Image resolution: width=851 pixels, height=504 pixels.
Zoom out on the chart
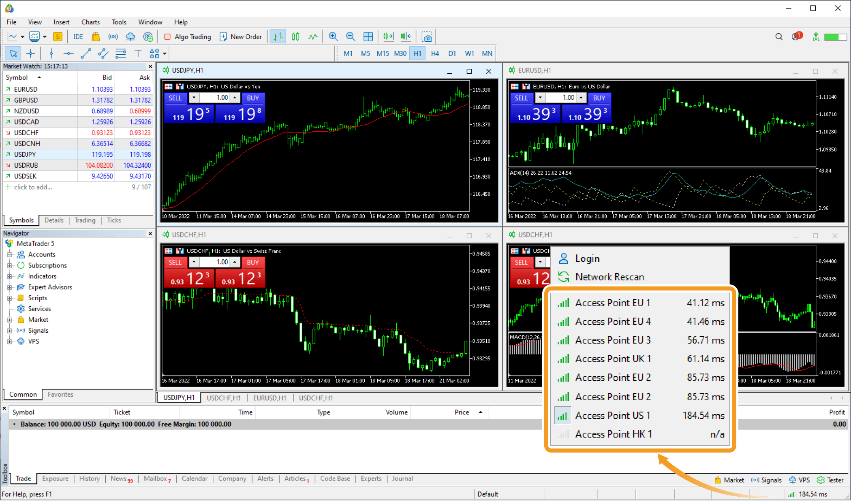click(351, 37)
